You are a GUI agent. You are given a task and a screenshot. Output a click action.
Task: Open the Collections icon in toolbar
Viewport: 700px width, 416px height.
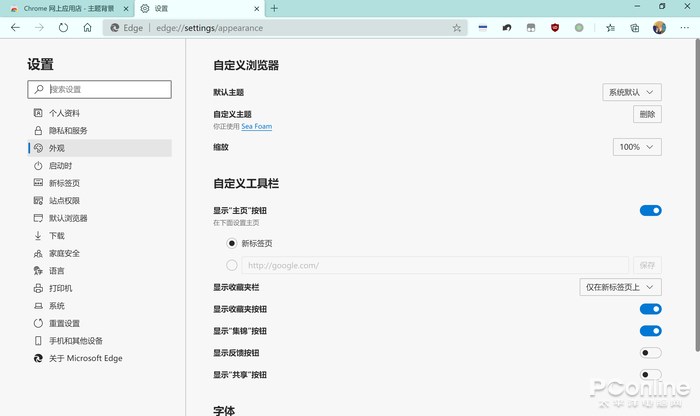(634, 28)
